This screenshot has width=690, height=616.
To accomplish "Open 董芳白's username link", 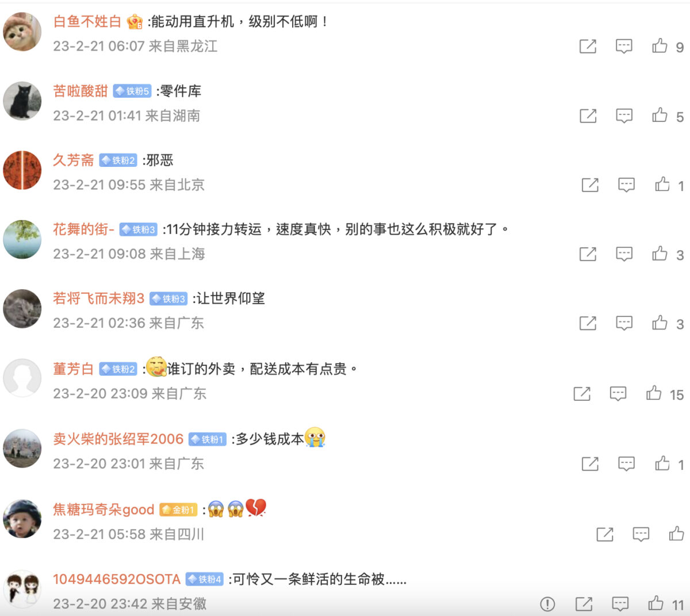I will click(74, 369).
